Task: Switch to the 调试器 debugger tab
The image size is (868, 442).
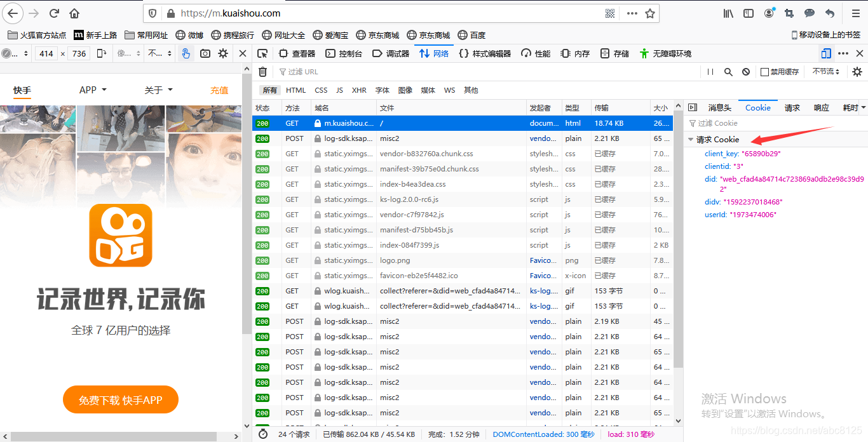Action: tap(391, 54)
